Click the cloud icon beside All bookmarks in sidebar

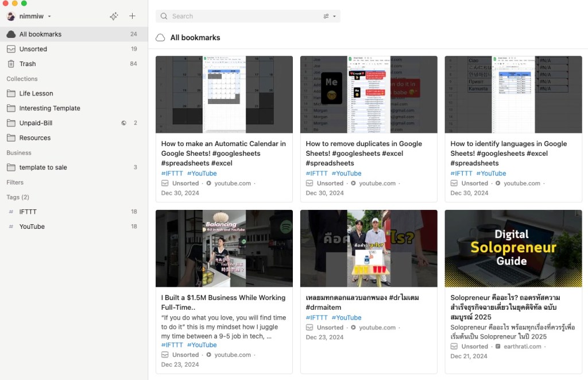(11, 34)
